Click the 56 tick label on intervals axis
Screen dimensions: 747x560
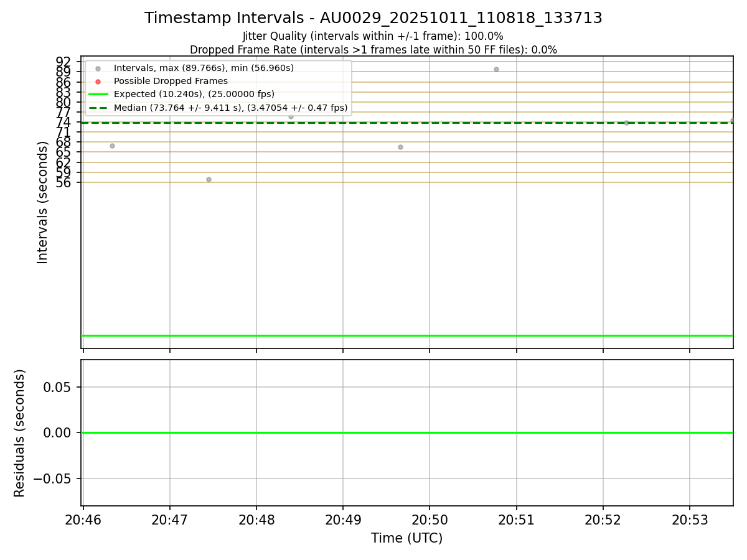tap(64, 182)
